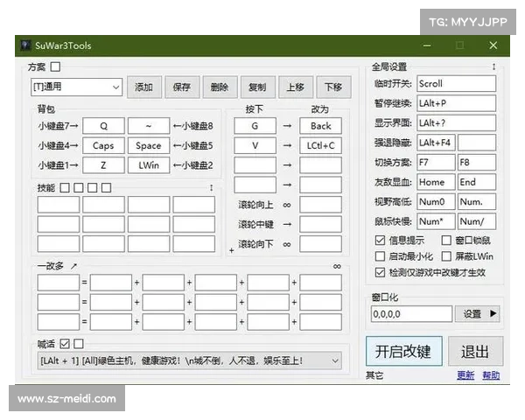Open the 帮助 link

(491, 375)
